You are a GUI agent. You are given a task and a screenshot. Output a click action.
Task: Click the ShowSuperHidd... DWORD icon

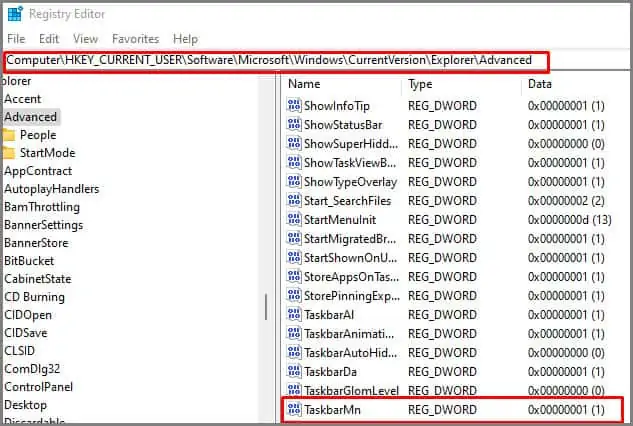294,143
